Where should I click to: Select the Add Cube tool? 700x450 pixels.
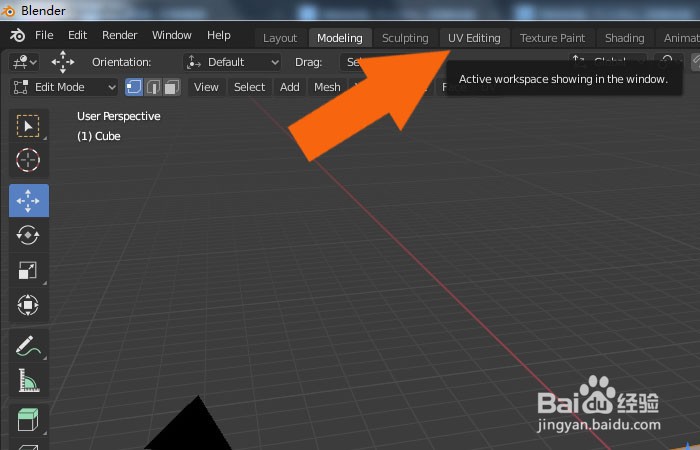point(29,420)
